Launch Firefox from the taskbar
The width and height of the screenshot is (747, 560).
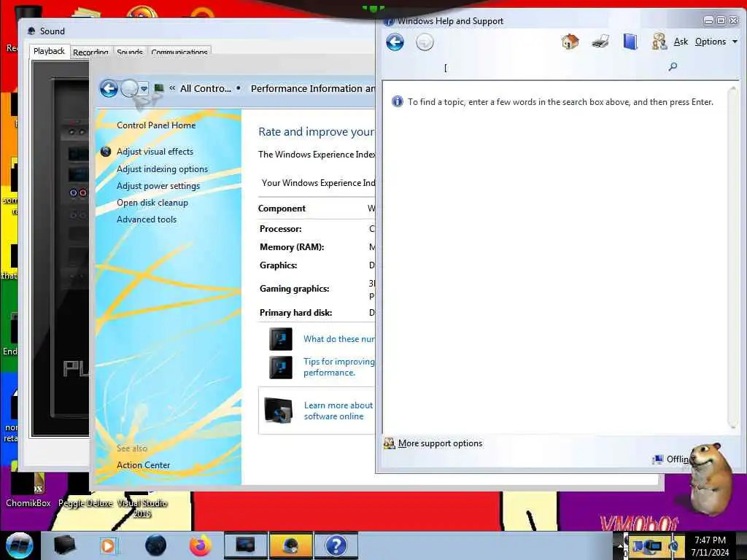click(x=201, y=545)
